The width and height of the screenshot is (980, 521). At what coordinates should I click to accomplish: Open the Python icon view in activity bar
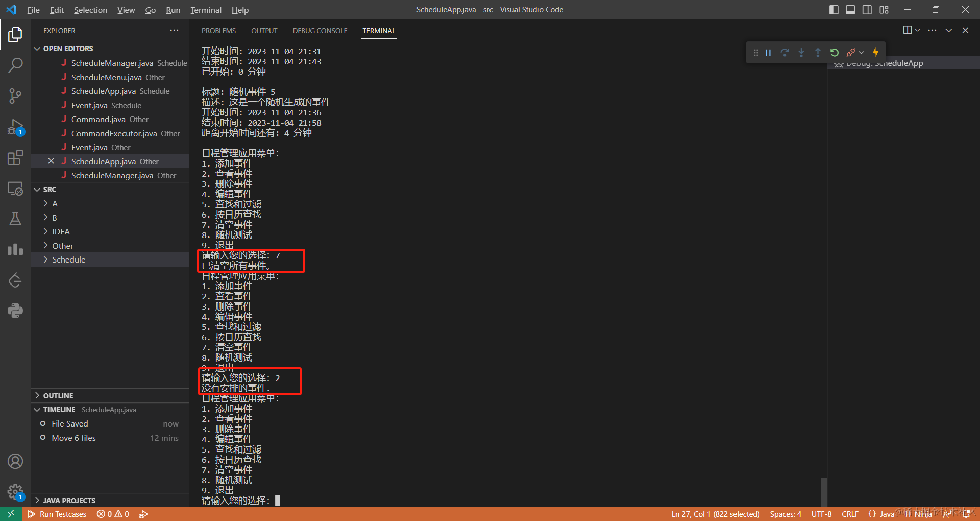pos(15,311)
